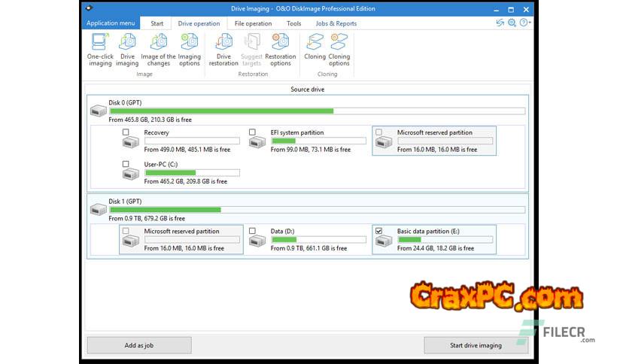
Task: Click 'From 499.0 MB, 485.1 MB is free' text
Action: click(187, 150)
